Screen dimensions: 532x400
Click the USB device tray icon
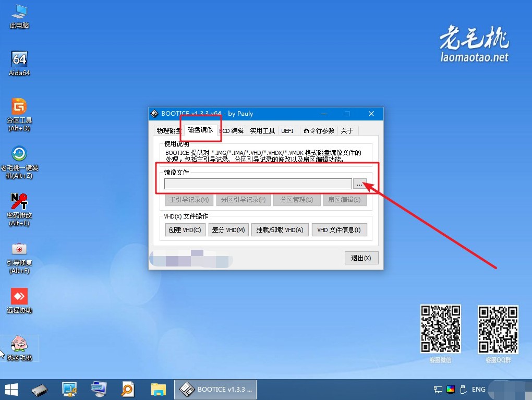point(463,390)
